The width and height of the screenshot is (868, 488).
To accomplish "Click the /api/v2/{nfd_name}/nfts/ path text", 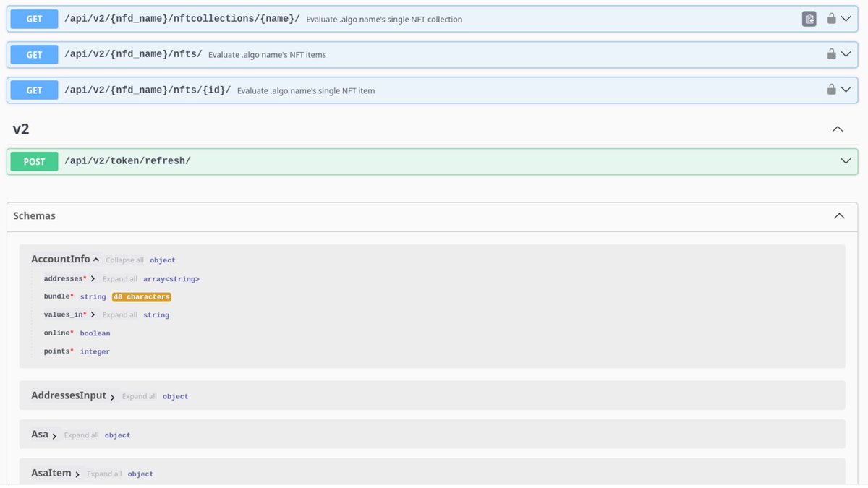I will (133, 54).
